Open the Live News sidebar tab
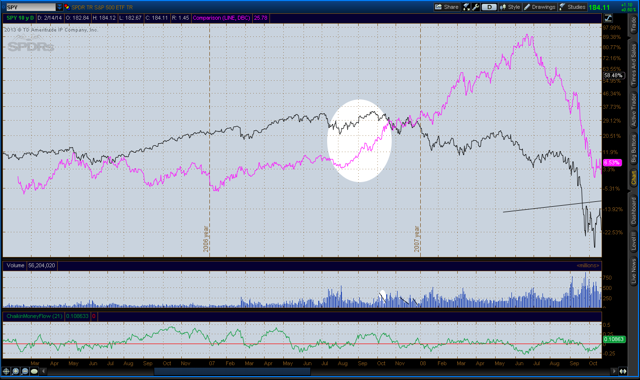The image size is (640, 380). click(633, 270)
